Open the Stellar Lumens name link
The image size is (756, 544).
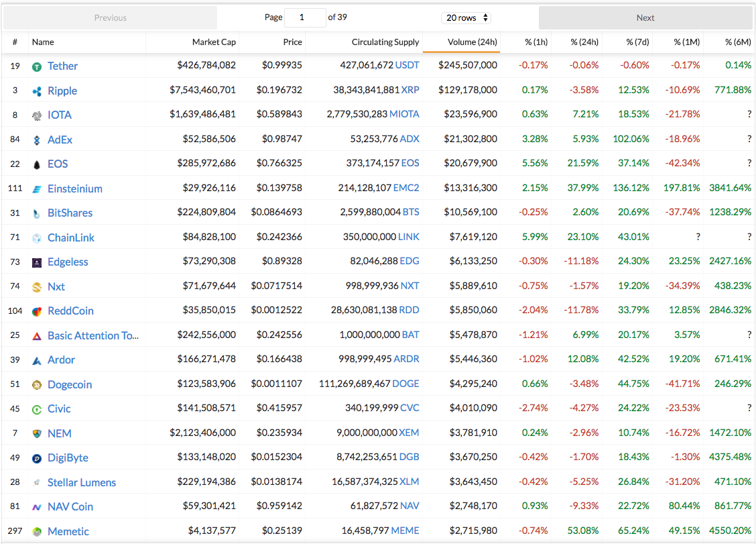(x=82, y=482)
